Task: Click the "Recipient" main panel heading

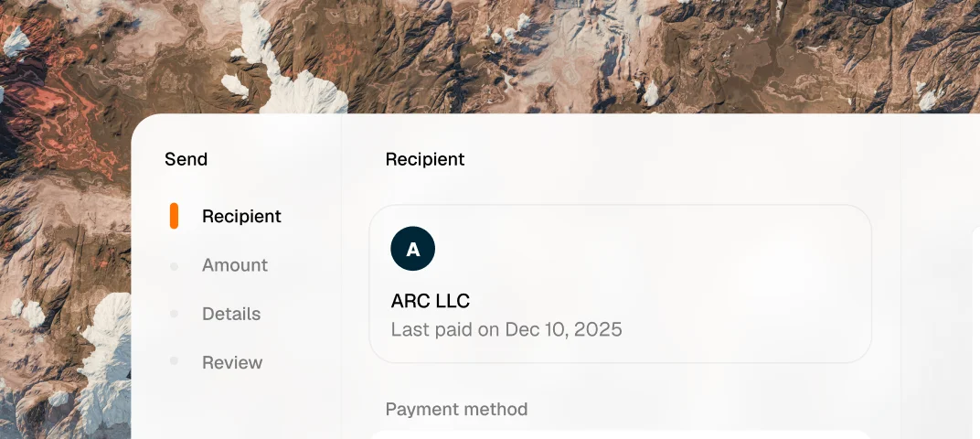Action: (425, 159)
